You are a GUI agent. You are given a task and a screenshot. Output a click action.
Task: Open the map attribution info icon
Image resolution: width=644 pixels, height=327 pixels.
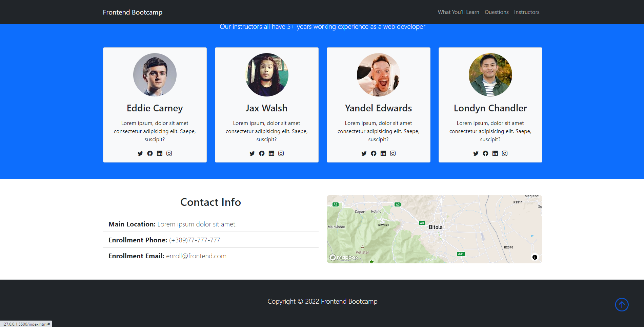[535, 257]
